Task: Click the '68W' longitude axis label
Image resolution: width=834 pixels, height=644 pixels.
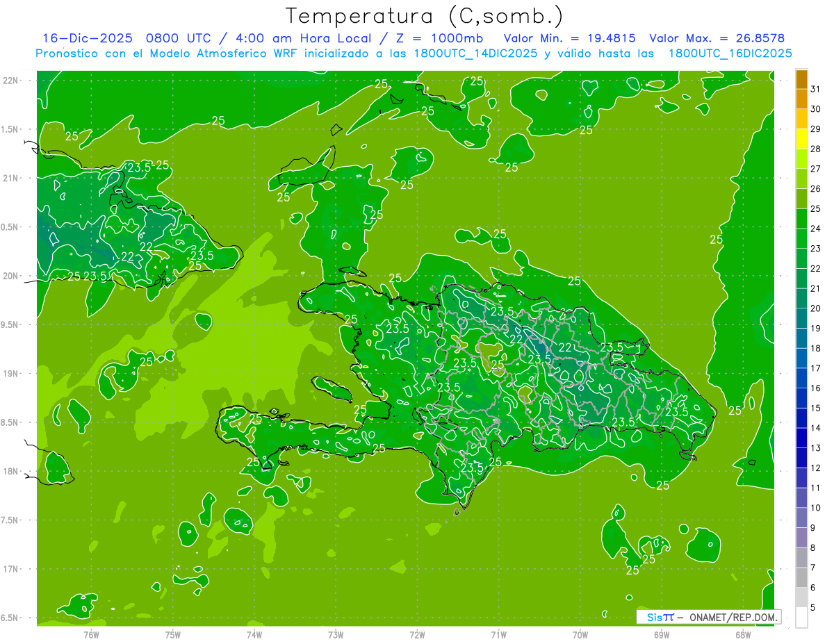Action: [x=743, y=634]
